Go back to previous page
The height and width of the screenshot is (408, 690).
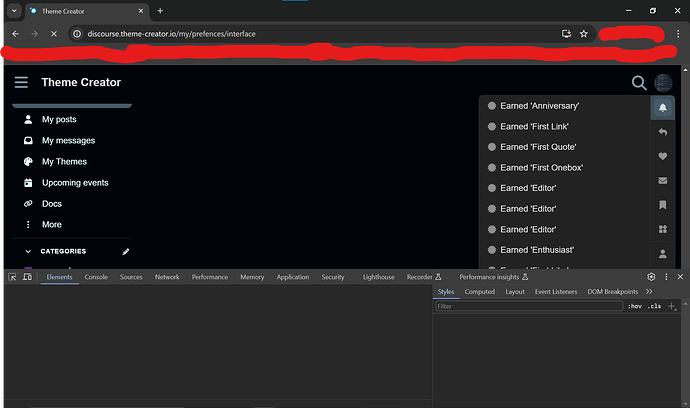point(15,34)
